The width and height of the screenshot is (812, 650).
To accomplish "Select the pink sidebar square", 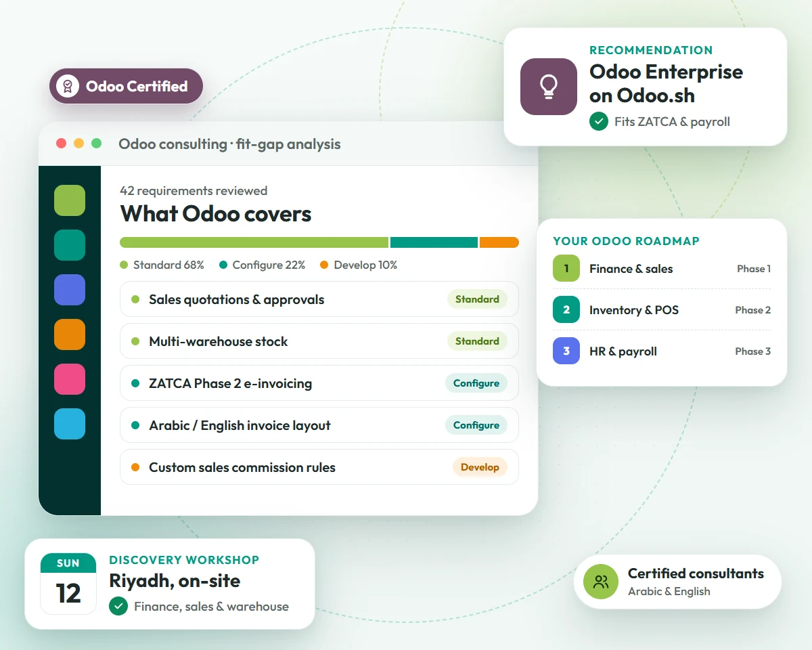I will click(x=70, y=379).
